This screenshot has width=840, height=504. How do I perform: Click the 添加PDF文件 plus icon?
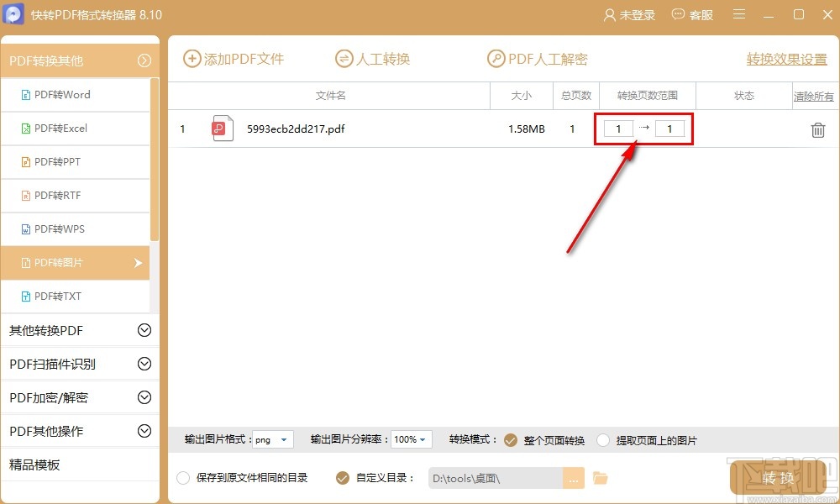click(192, 59)
